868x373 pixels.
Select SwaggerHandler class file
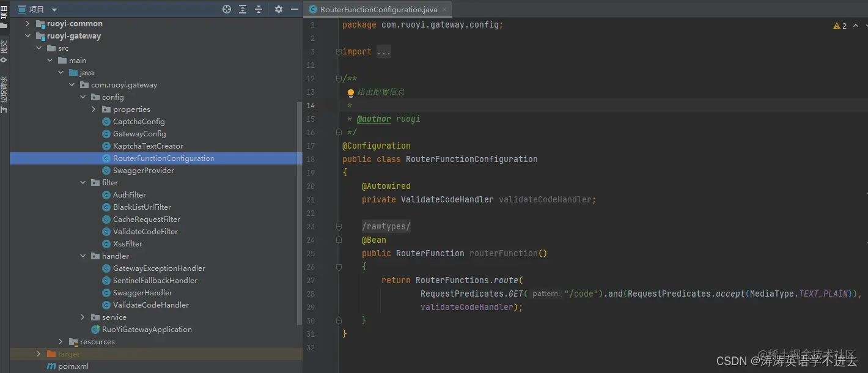coord(142,293)
